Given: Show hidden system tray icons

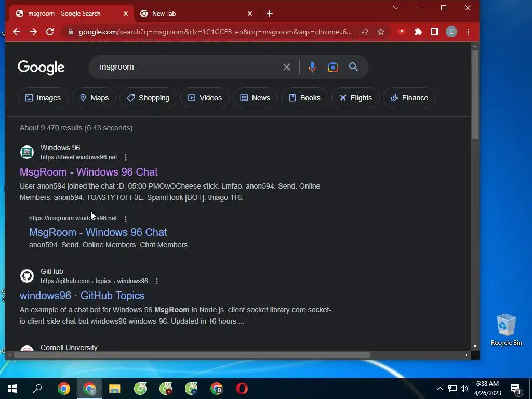Looking at the screenshot, I should [440, 389].
